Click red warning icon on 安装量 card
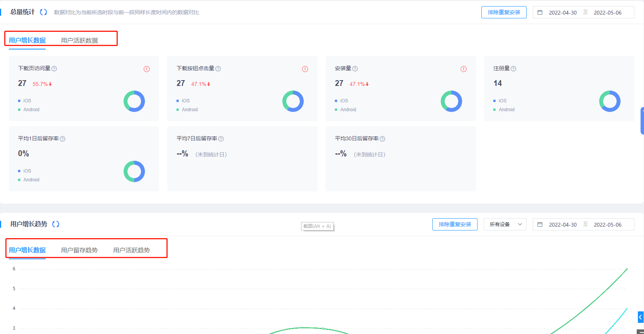Image resolution: width=644 pixels, height=334 pixels. coord(463,69)
